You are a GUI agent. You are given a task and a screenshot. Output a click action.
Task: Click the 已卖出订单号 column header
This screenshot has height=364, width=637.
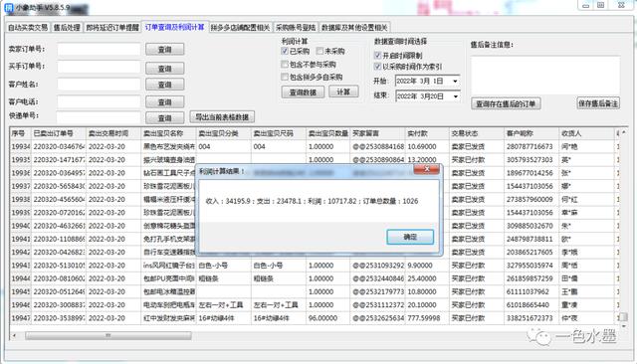[x=59, y=133]
